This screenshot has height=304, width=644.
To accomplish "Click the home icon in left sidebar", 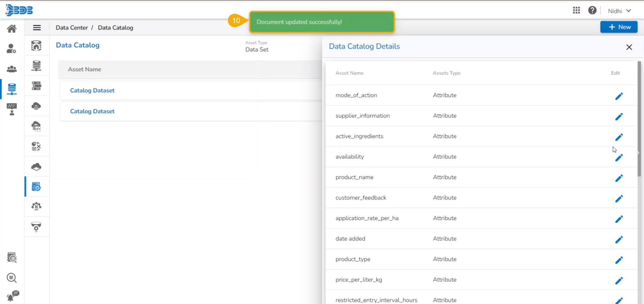I will [x=12, y=29].
